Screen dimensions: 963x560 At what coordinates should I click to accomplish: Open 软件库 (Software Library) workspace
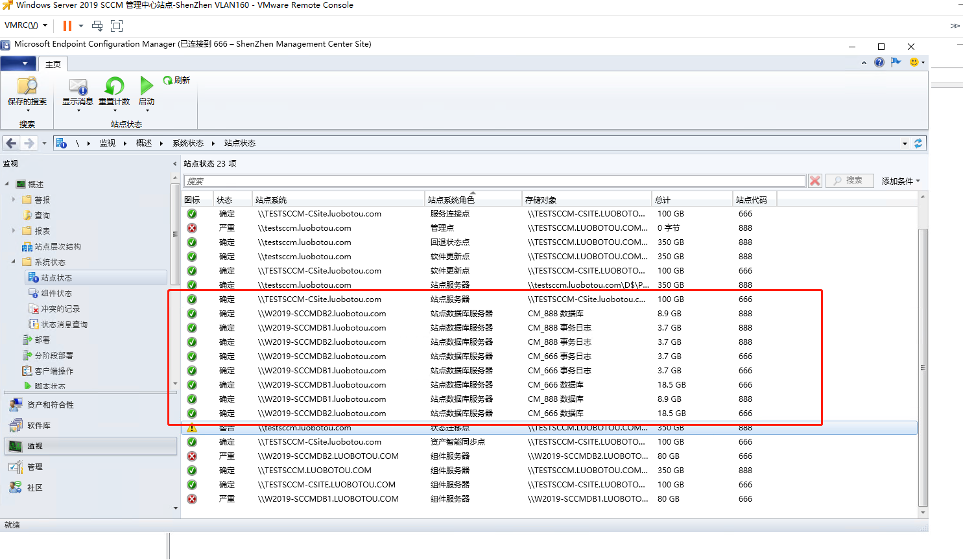91,426
